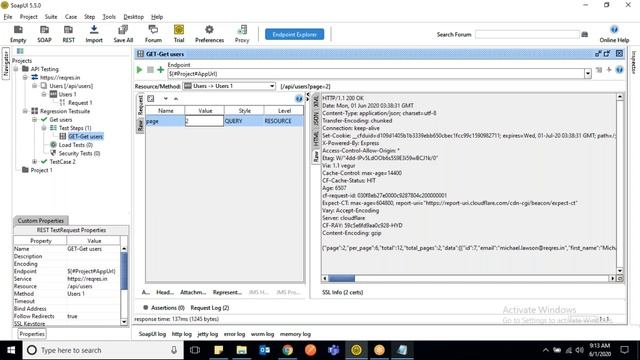Create a new SOAP project icon
The image size is (640, 360).
pyautogui.click(x=44, y=30)
